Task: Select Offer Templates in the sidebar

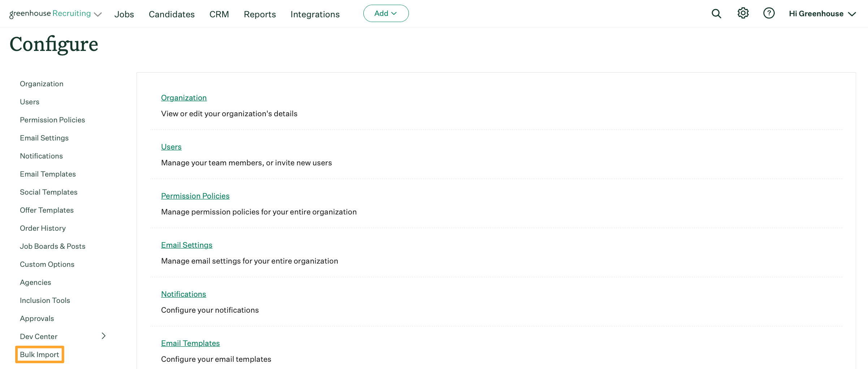Action: click(x=47, y=210)
